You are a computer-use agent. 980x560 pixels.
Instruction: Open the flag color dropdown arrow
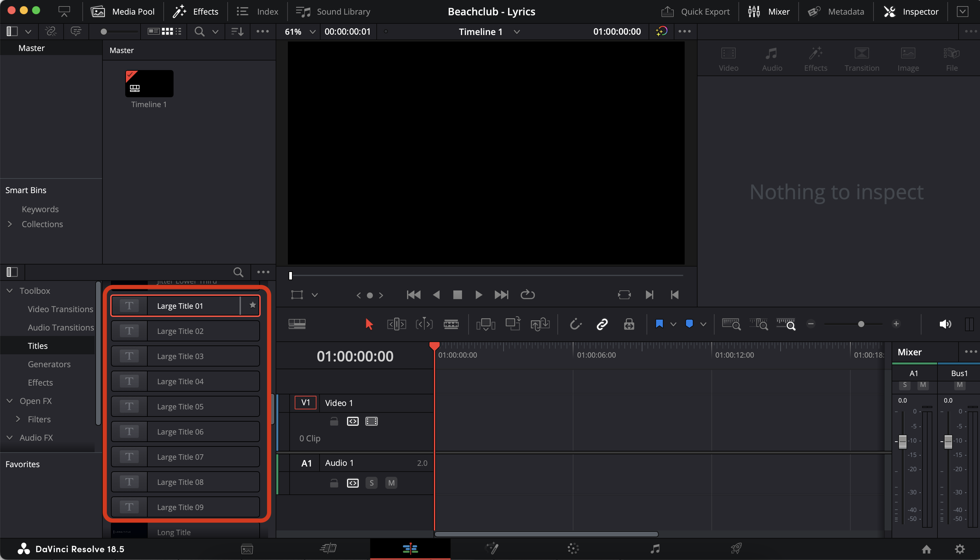point(673,324)
